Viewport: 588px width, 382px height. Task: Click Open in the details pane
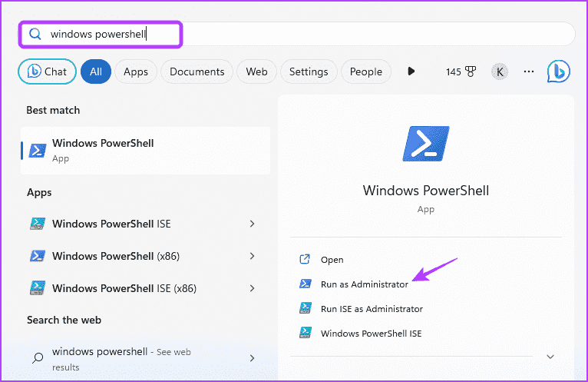pos(332,260)
